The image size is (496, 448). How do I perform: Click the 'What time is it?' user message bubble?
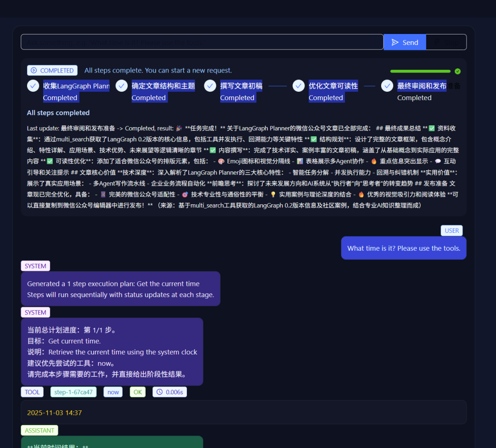(x=404, y=248)
